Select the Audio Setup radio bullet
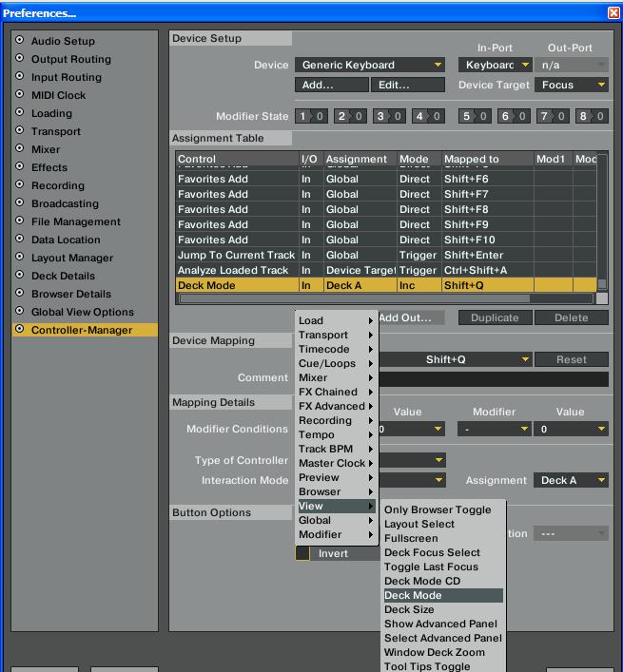623x672 pixels. pos(19,40)
